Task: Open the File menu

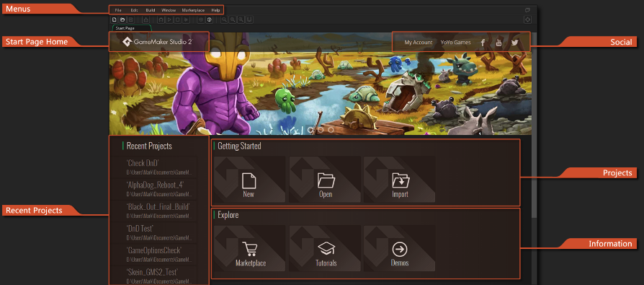Action: (x=118, y=10)
